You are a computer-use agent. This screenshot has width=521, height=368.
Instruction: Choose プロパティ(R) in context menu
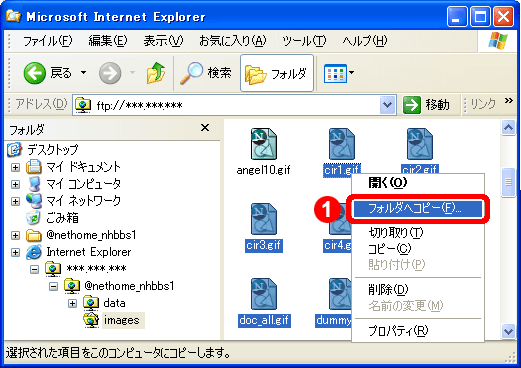pos(418,331)
